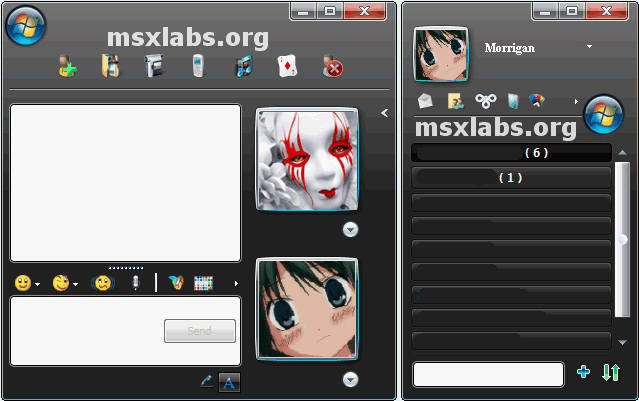Add a contact with blue plus icon
639x401 pixels.
(x=584, y=372)
